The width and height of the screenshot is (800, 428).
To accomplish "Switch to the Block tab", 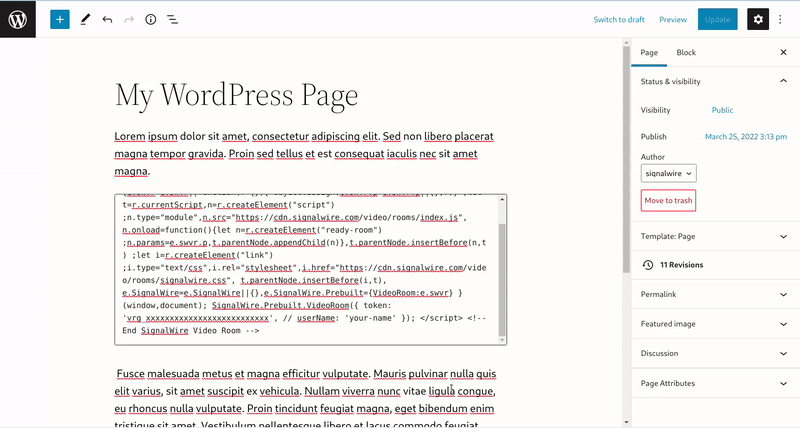I will click(x=686, y=52).
